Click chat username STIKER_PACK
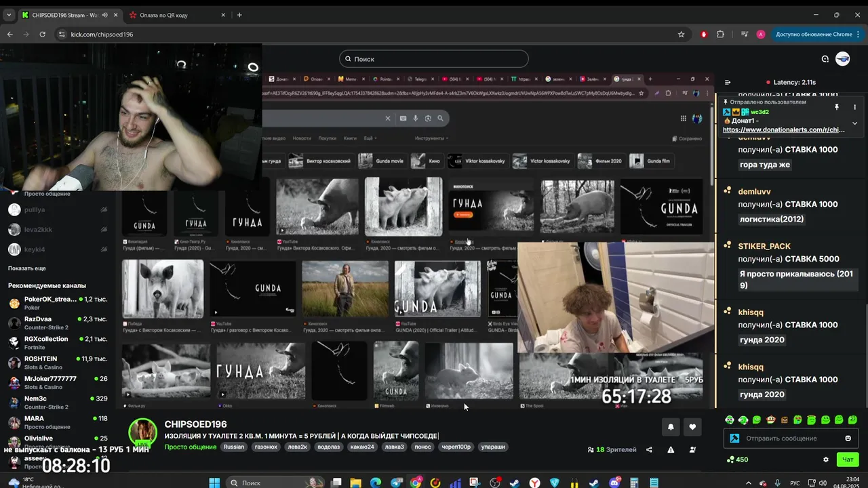 [764, 246]
